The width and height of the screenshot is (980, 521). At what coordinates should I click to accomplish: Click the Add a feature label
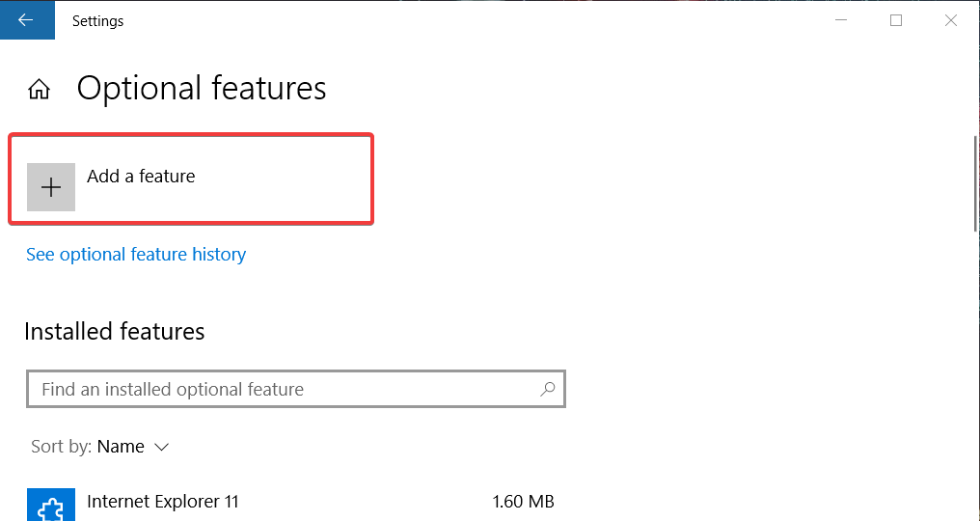click(x=141, y=177)
